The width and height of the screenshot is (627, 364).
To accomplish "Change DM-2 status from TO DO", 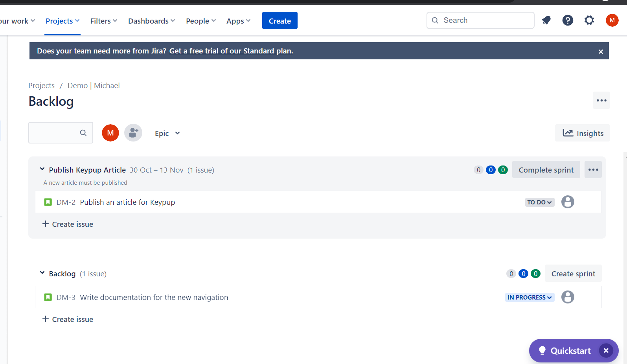I will click(539, 202).
